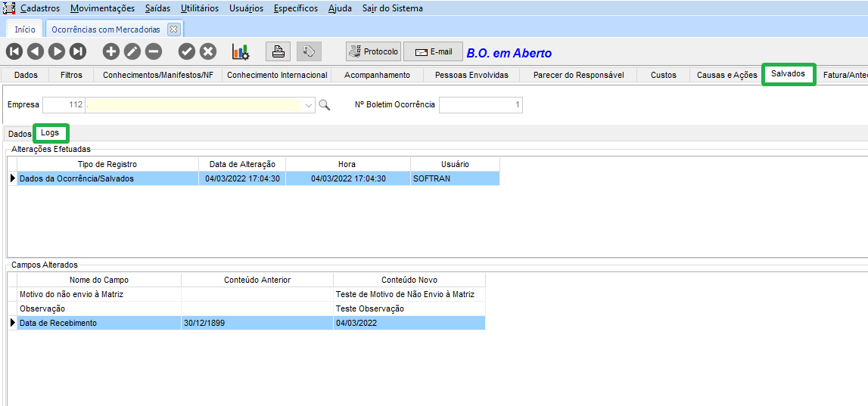Click Sair do Sistema menu

coord(393,8)
